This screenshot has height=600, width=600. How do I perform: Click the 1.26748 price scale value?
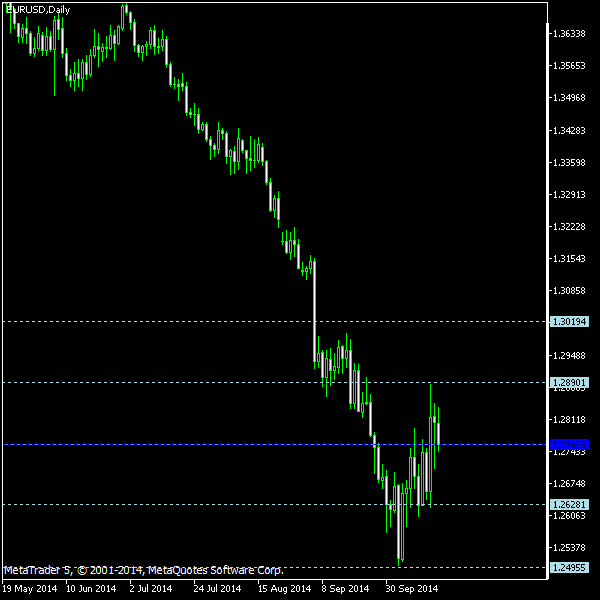point(569,484)
